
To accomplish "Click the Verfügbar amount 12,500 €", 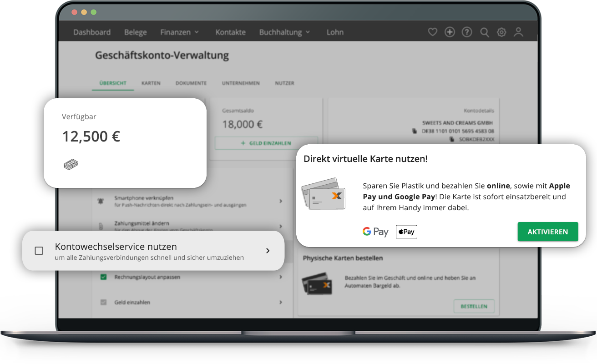I will point(91,136).
